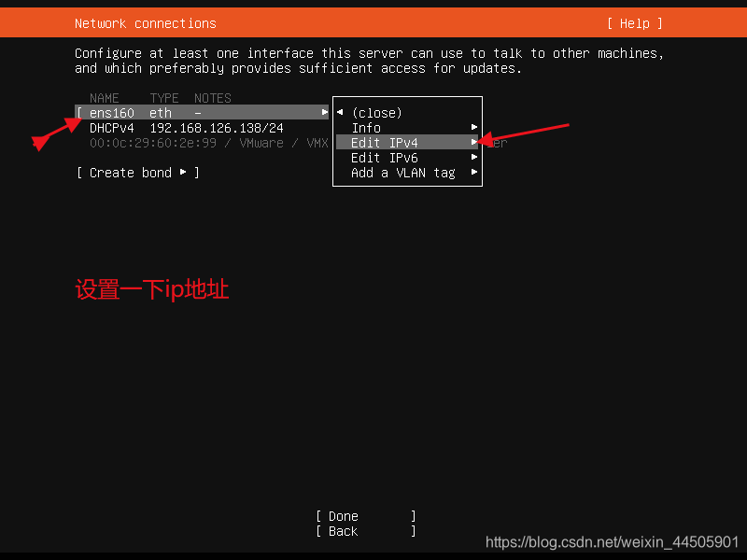747x560 pixels.
Task: Click the DHCPv4 address 192.168.126.138/24
Action: click(x=217, y=128)
